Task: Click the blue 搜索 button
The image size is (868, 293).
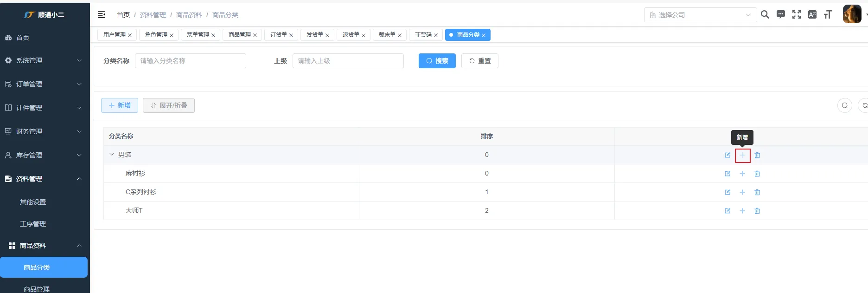Action: 437,61
